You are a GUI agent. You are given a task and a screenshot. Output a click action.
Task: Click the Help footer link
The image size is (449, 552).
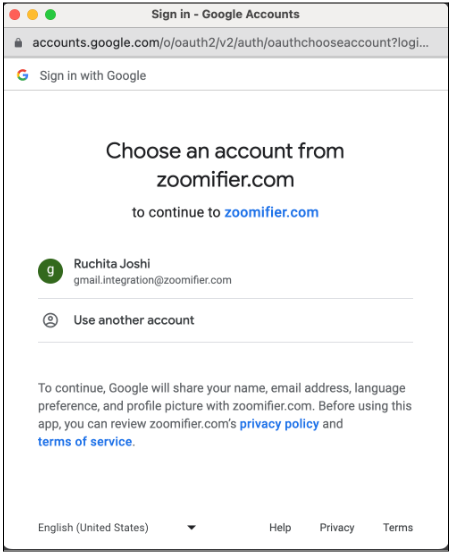coord(280,527)
